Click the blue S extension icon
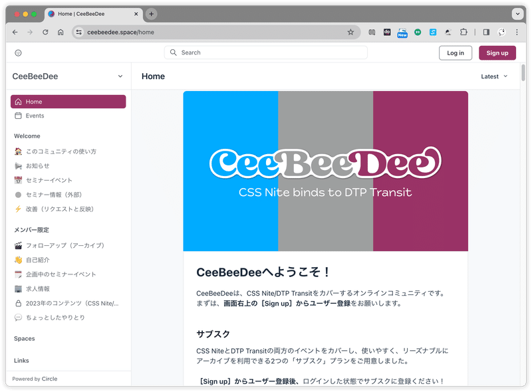This screenshot has width=532, height=392. coord(433,32)
